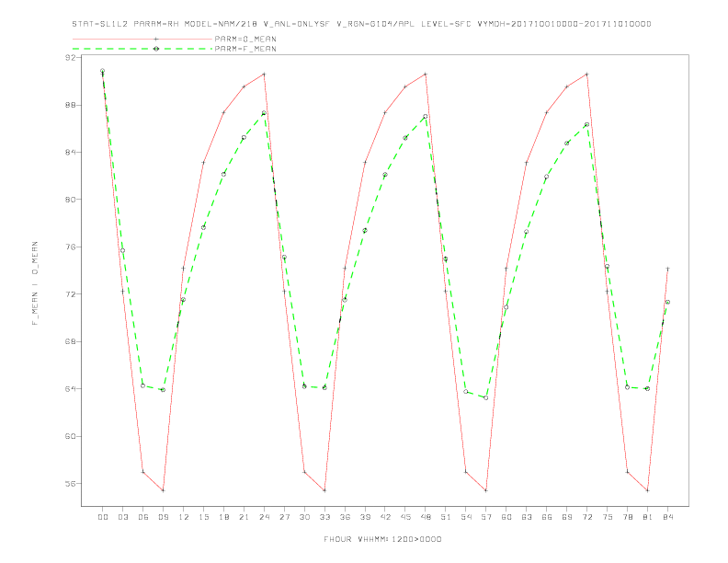This screenshot has width=728, height=563.
Task: Click the 84 forecast hour label on x-axis
Action: click(x=667, y=517)
